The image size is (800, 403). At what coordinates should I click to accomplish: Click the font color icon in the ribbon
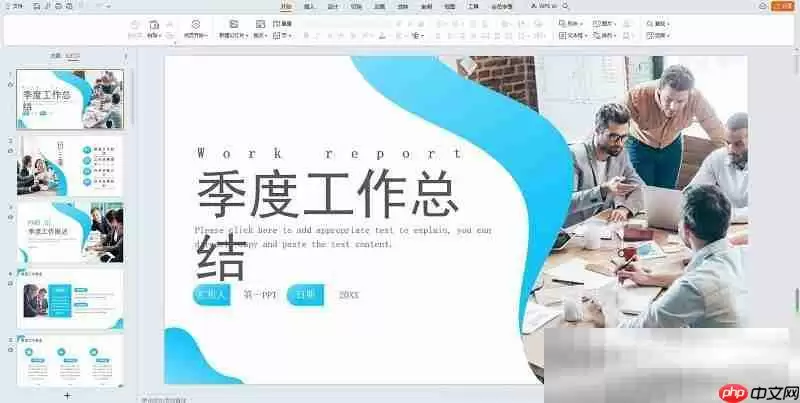click(x=382, y=36)
